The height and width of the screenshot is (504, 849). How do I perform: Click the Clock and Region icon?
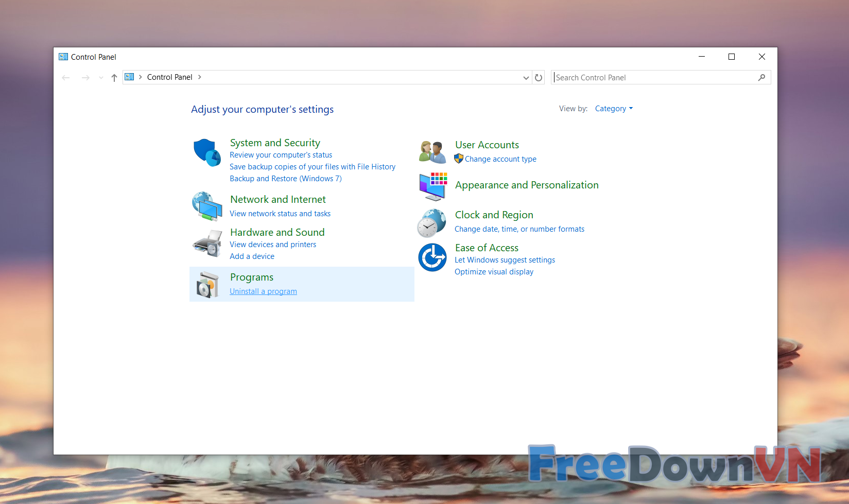pyautogui.click(x=431, y=223)
